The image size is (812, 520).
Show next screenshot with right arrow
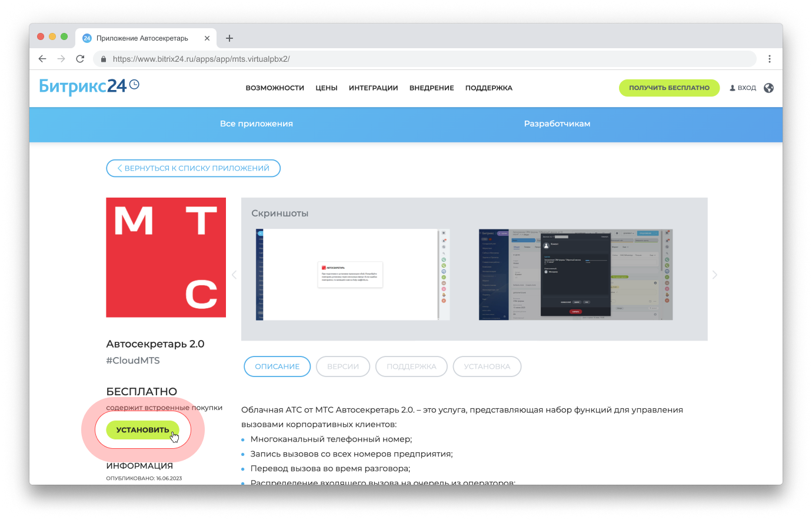tap(715, 275)
